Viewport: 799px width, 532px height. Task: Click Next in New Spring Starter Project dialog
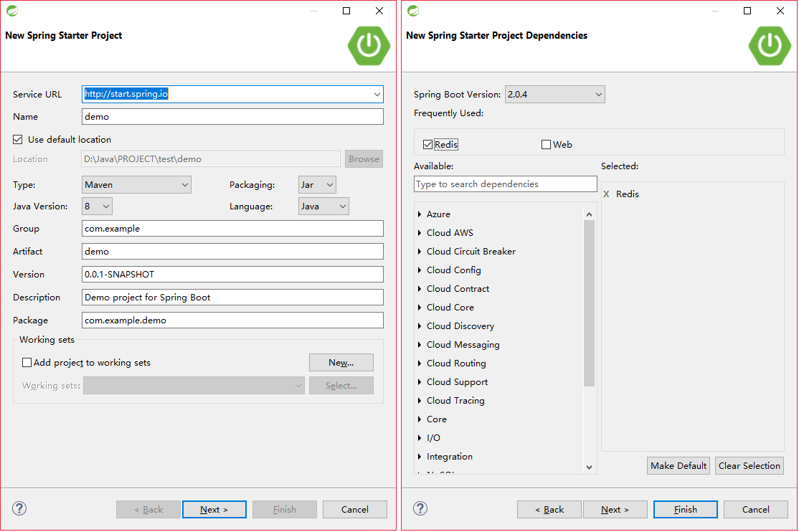point(214,510)
